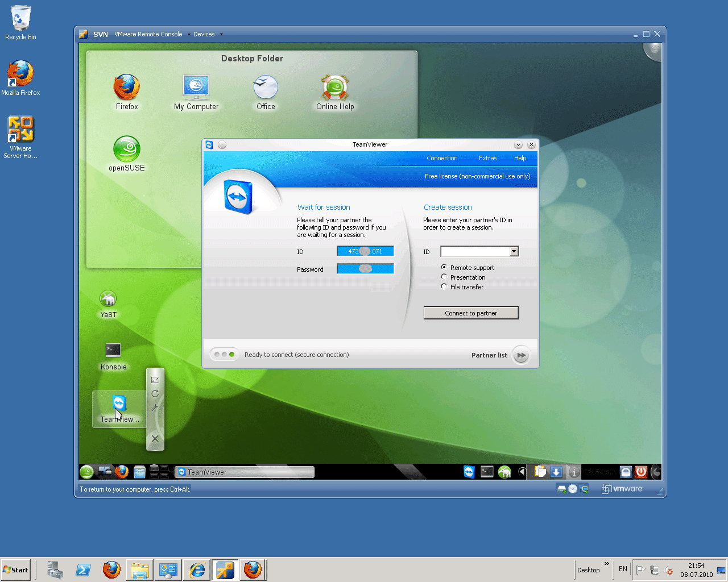
Task: Open the clipboard tray icon in KDE panel
Action: pyautogui.click(x=540, y=472)
